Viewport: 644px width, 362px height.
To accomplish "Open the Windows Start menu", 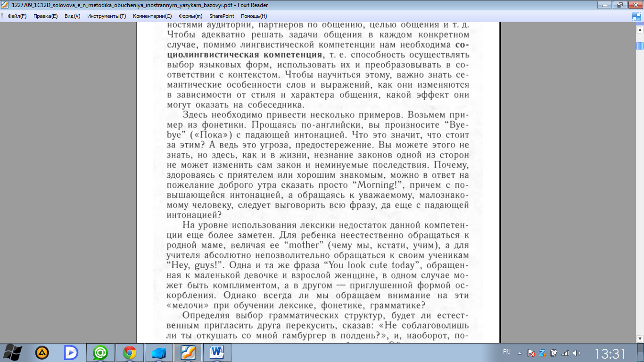I will (x=12, y=353).
